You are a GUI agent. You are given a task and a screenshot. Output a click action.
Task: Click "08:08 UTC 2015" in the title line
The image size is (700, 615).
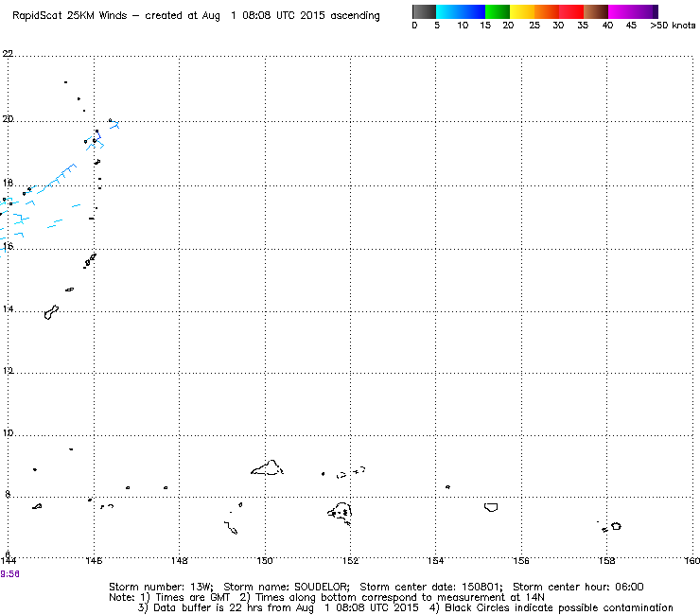(x=284, y=16)
